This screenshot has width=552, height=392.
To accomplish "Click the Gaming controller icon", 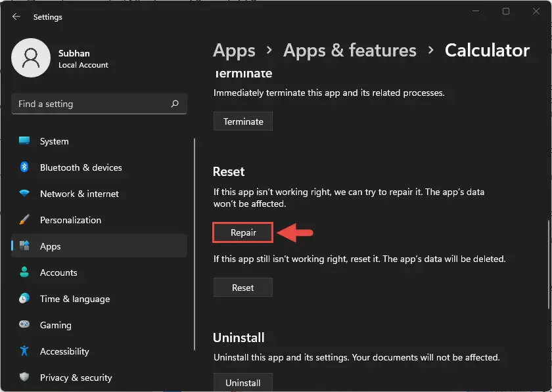I will pyautogui.click(x=24, y=324).
